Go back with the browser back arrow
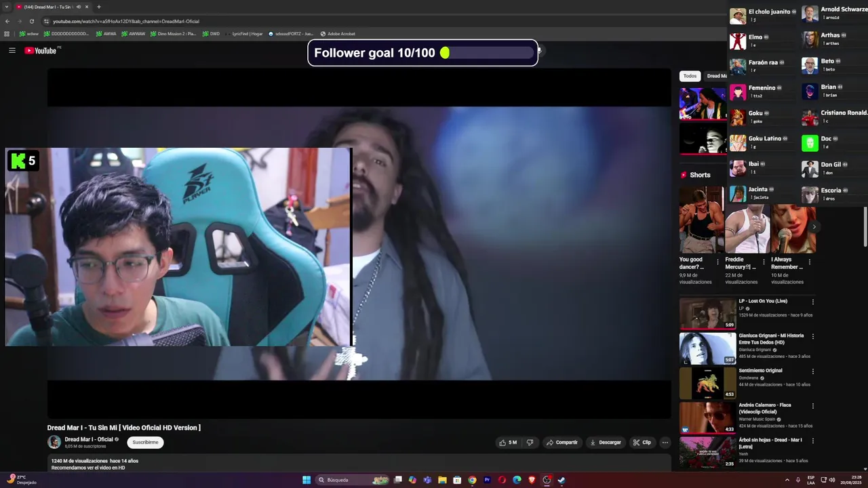The image size is (868, 488). pos(7,21)
